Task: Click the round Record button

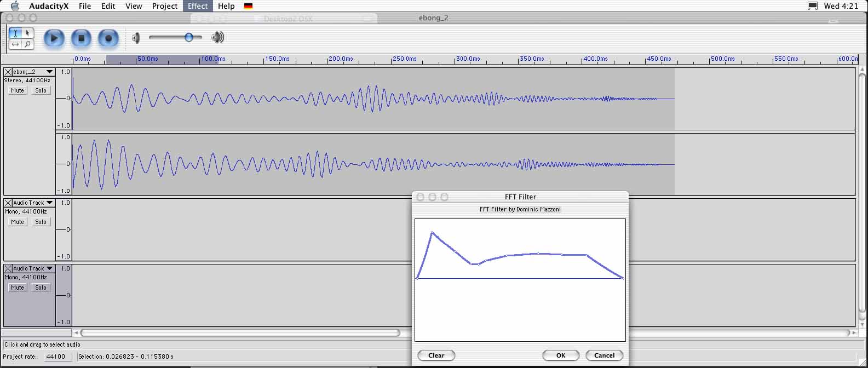Action: click(108, 38)
